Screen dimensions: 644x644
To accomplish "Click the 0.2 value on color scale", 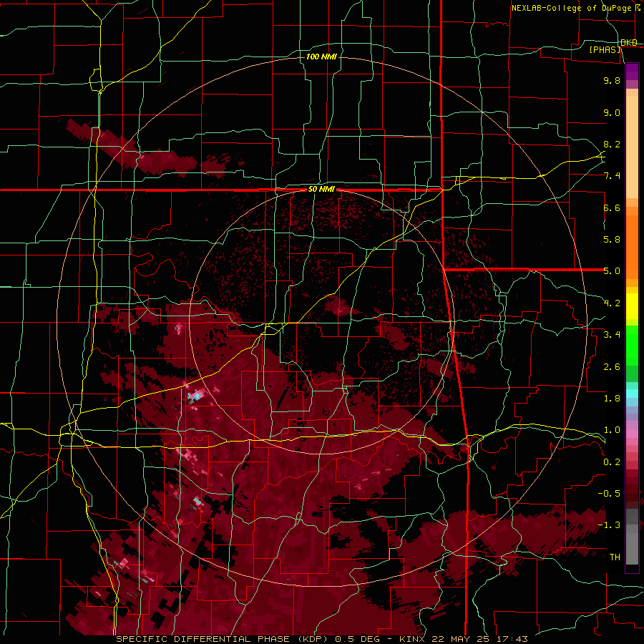I will click(612, 462).
